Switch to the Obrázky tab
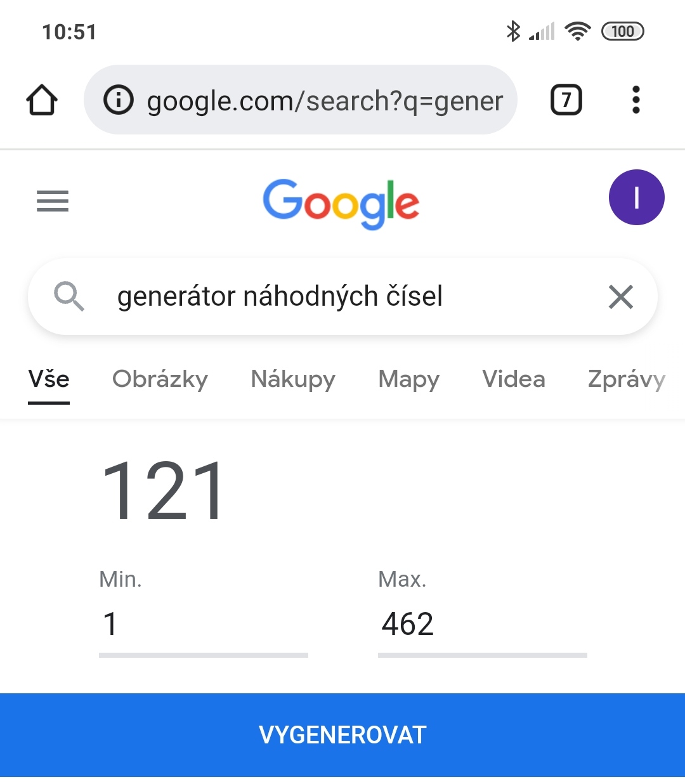The image size is (685, 784). (160, 379)
